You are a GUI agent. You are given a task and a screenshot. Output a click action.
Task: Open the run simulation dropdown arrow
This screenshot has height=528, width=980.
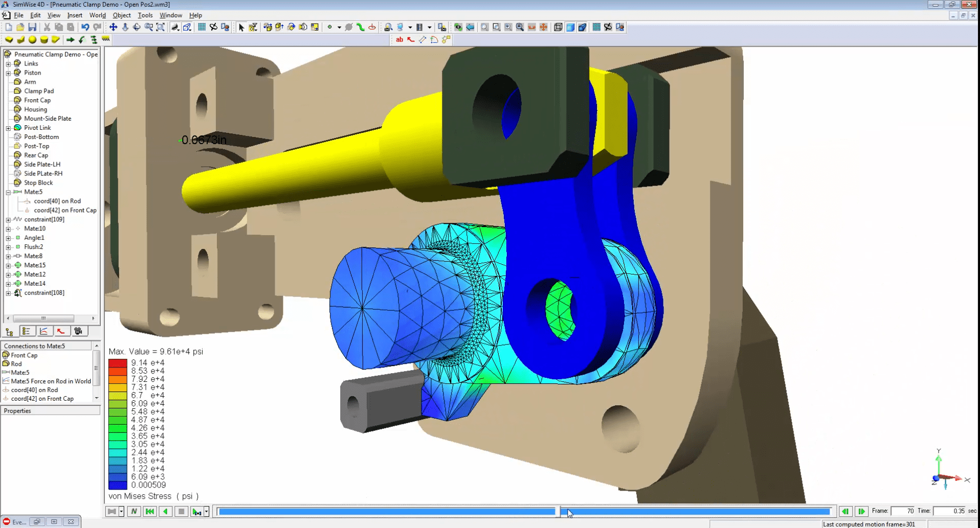click(206, 511)
